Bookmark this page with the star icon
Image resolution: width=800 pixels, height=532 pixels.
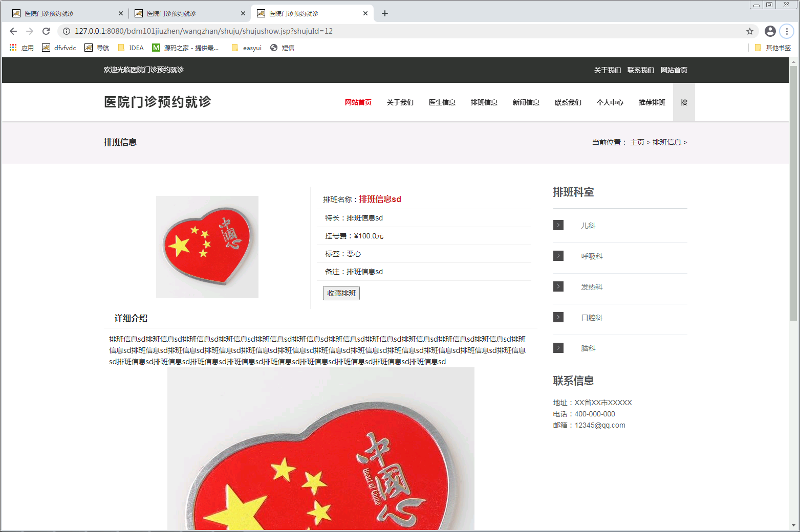(750, 31)
